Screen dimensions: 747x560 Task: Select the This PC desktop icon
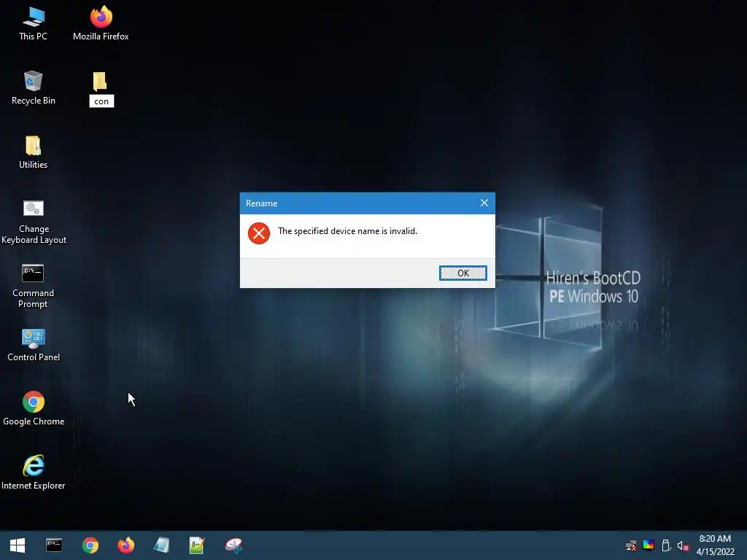click(x=33, y=23)
